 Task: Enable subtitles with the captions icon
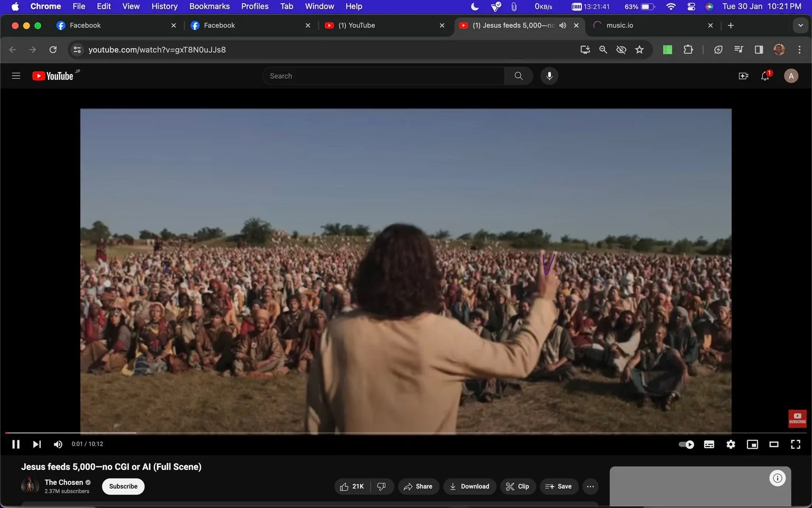709,444
